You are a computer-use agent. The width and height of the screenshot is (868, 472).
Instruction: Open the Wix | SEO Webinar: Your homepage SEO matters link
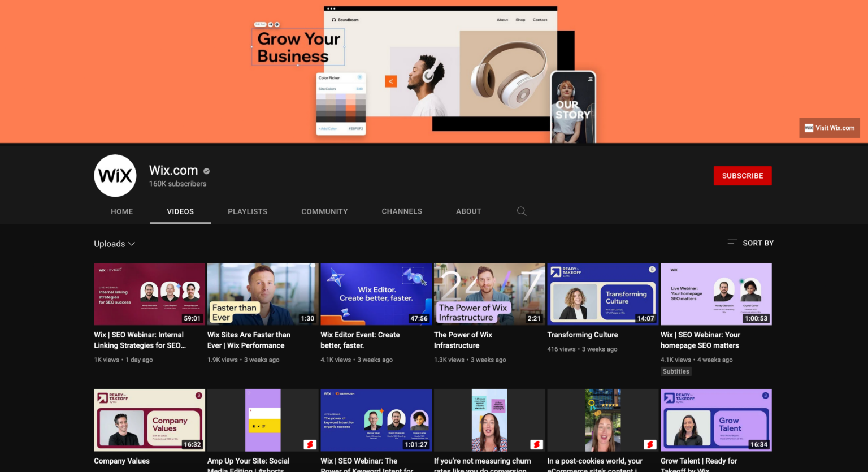(x=700, y=340)
